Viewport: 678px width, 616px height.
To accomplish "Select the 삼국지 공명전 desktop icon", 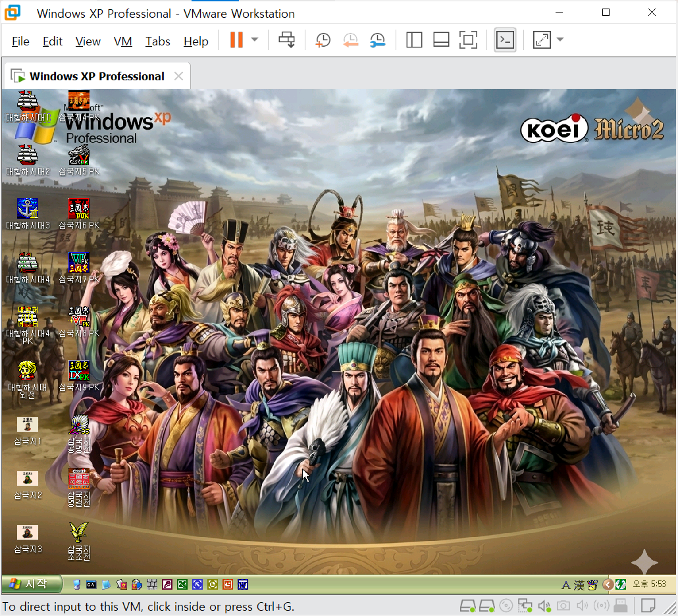I will [x=79, y=434].
